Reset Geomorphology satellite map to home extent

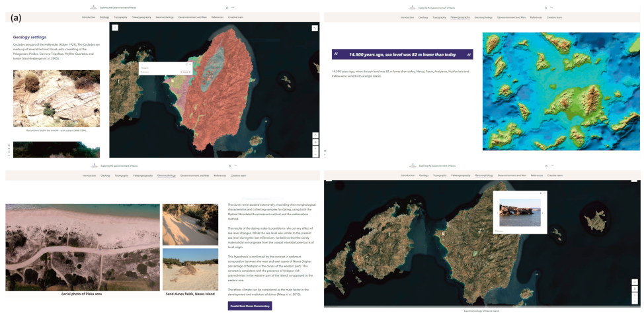[x=635, y=282]
